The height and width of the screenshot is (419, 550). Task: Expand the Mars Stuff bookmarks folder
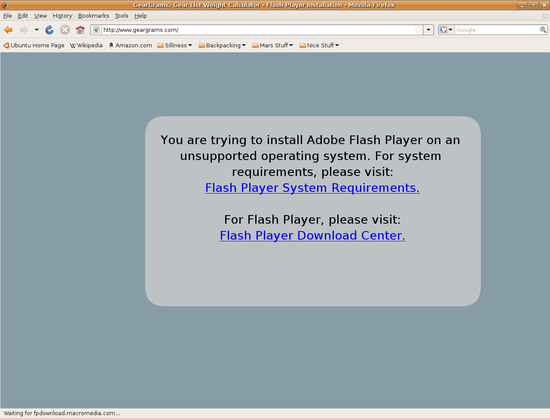coord(273,45)
